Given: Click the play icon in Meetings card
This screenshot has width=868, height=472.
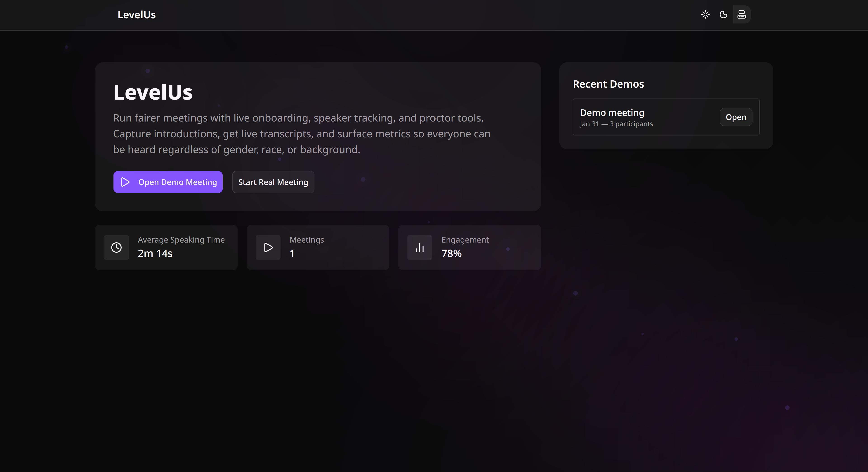Looking at the screenshot, I should click(268, 248).
